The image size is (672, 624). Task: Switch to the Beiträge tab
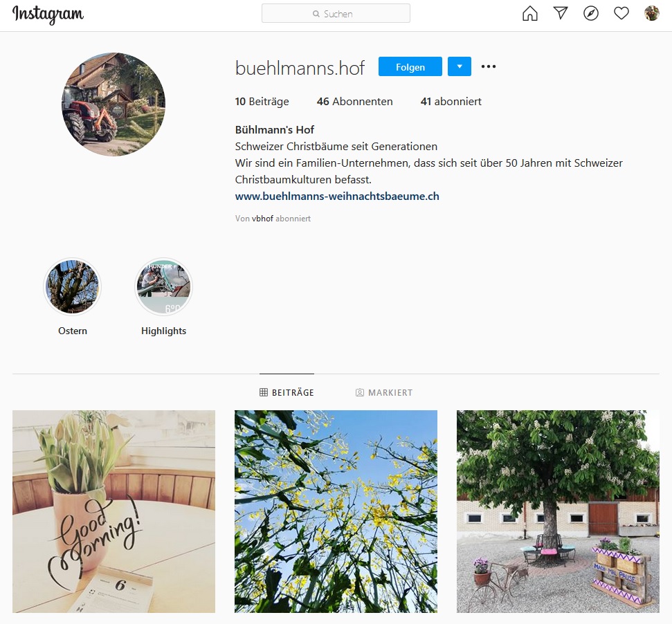tap(287, 392)
